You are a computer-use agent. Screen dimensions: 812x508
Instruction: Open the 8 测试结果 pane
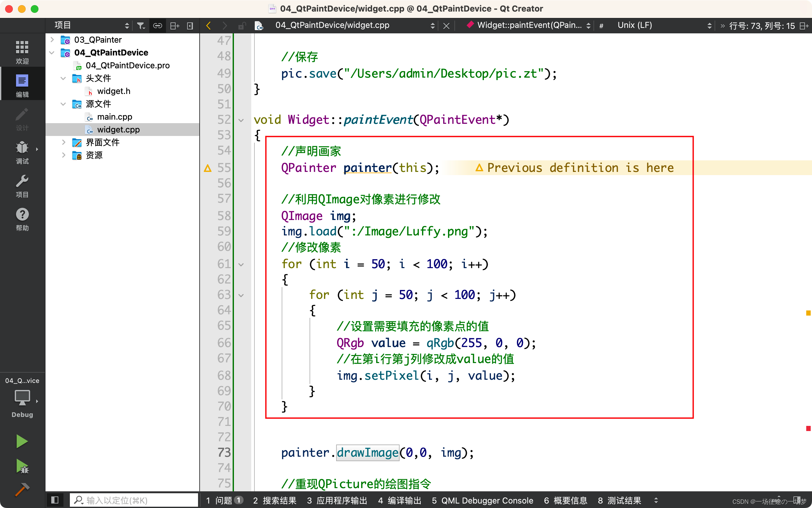(619, 500)
